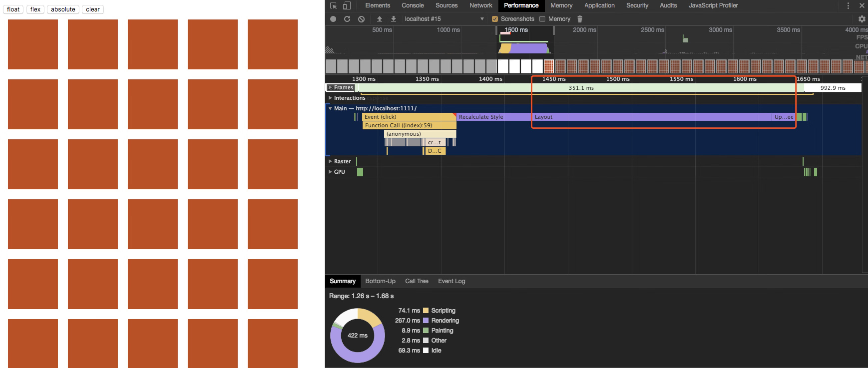This screenshot has width=868, height=368.
Task: Expand the Raster track
Action: tap(330, 162)
